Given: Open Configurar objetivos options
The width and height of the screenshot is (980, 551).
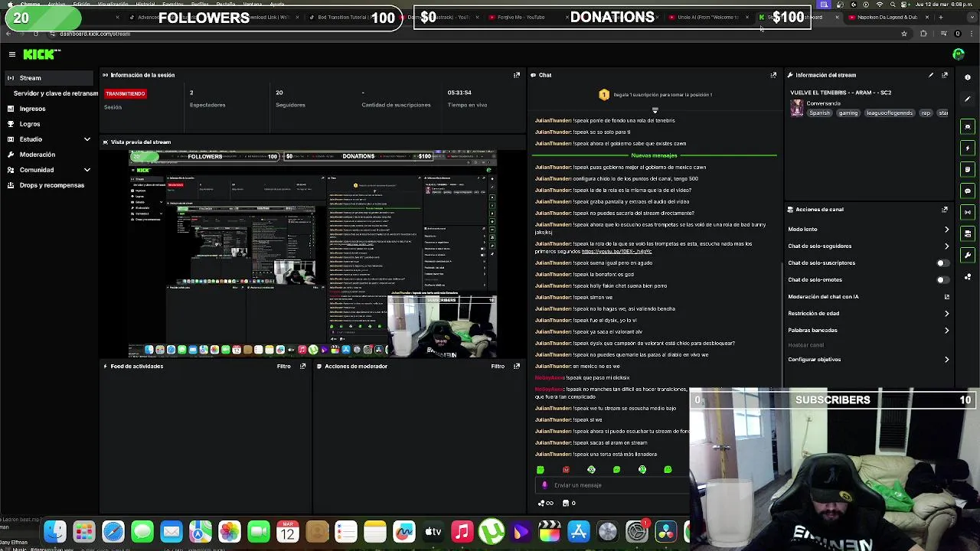Looking at the screenshot, I should pos(869,360).
